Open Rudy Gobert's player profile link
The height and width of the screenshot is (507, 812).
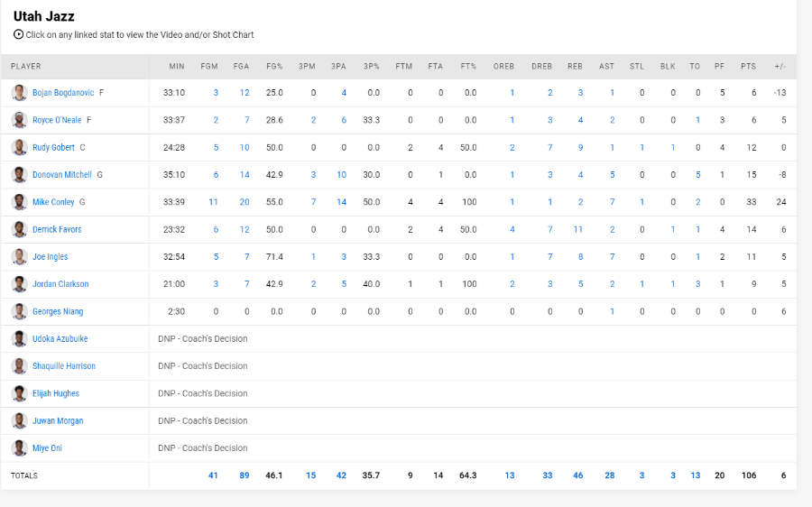coord(53,148)
